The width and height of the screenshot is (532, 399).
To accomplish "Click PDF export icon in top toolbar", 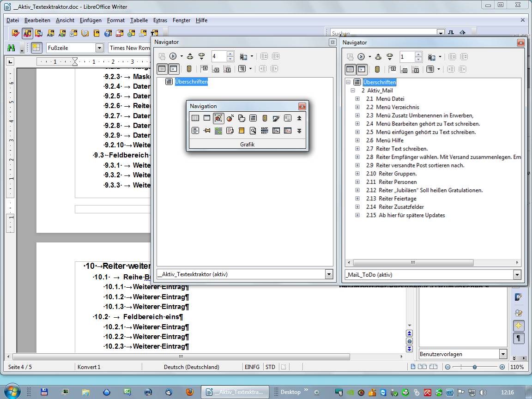I will 120,33.
